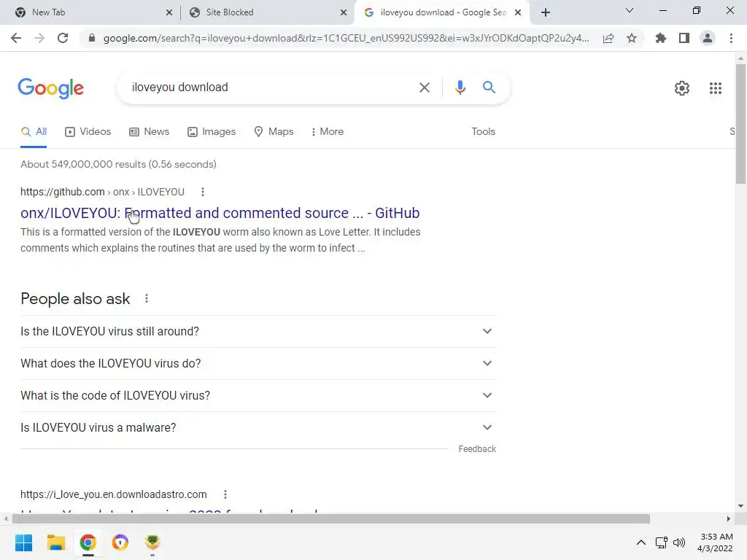Click the scroll-right arrow of horizontal scrollbar
Screen dimensions: 747x560
[729, 518]
